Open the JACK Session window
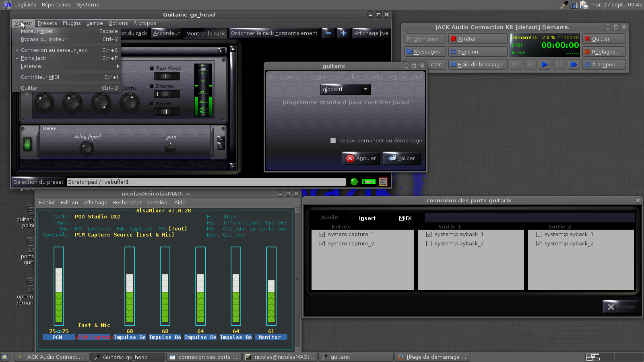The width and height of the screenshot is (644, 362). coord(478,51)
